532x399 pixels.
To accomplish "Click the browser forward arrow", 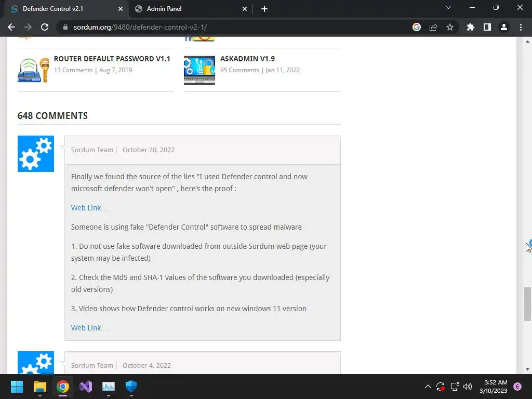I will coord(28,27).
